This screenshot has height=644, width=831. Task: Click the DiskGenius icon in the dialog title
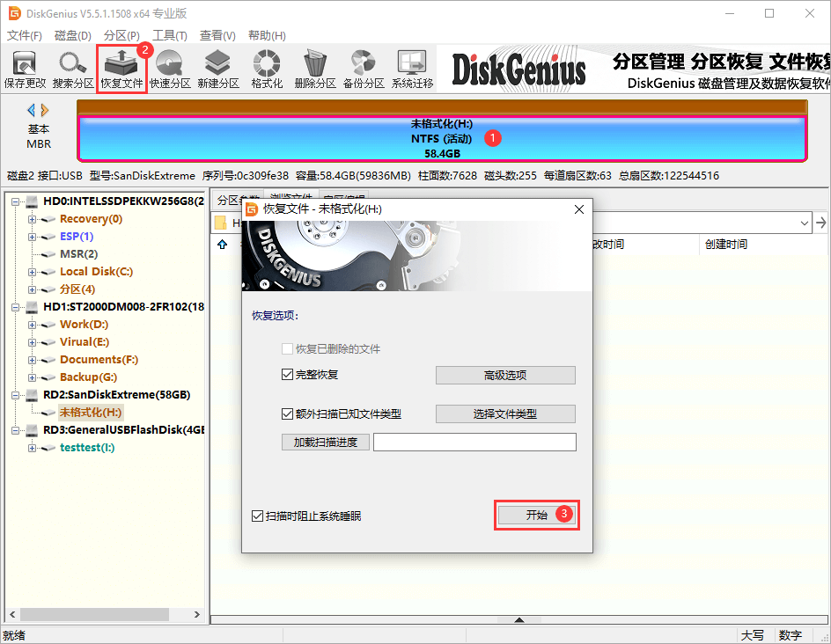tap(252, 209)
